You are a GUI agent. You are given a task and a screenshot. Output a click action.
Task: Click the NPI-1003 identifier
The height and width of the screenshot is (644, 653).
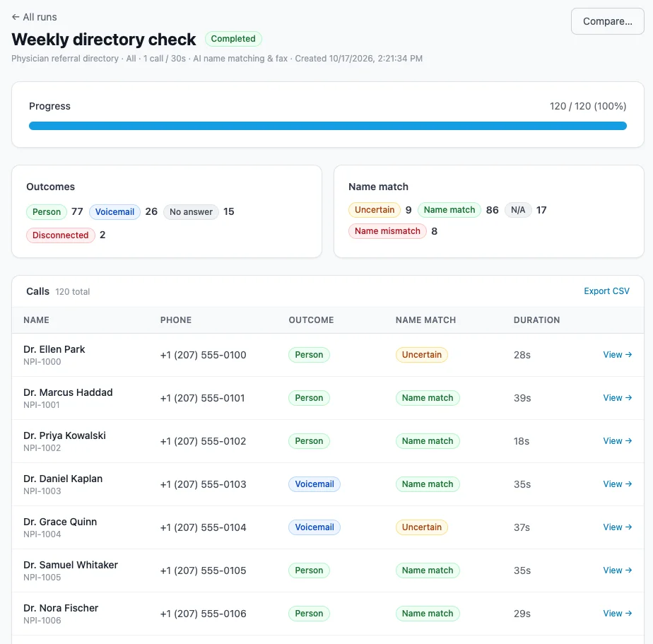point(42,491)
